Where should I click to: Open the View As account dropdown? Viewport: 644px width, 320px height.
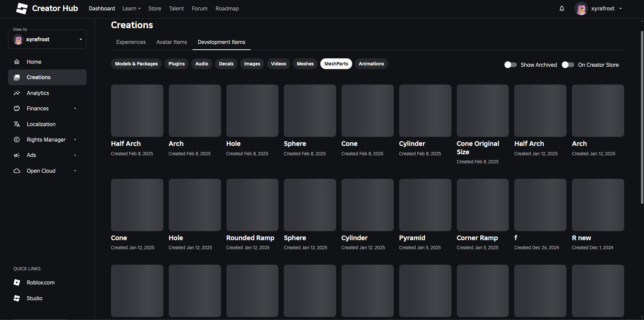point(80,39)
